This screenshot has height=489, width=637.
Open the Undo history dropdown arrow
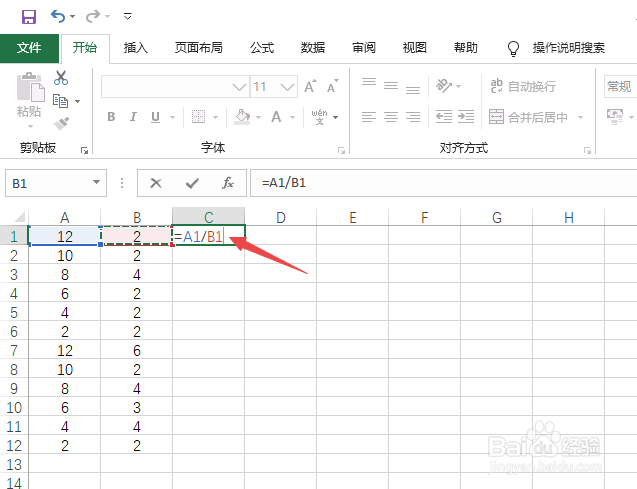(72, 17)
